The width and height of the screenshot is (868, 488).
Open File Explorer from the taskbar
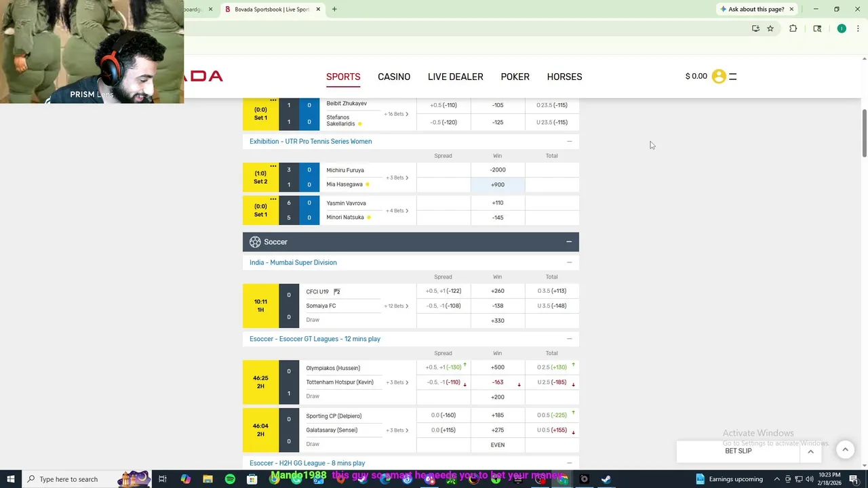208,479
